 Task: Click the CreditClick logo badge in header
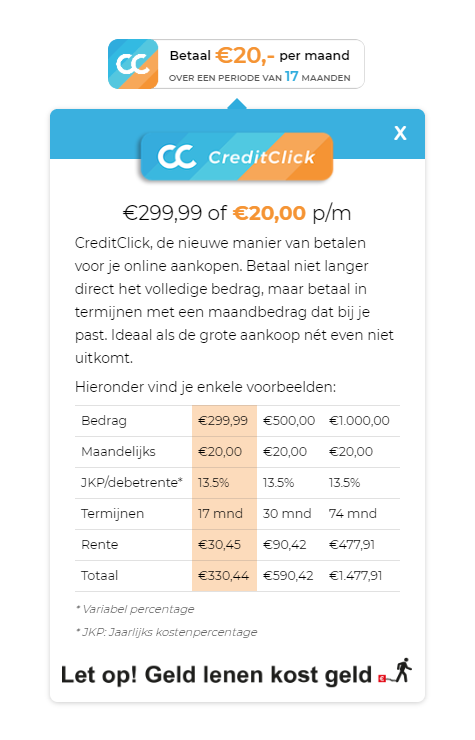click(237, 157)
